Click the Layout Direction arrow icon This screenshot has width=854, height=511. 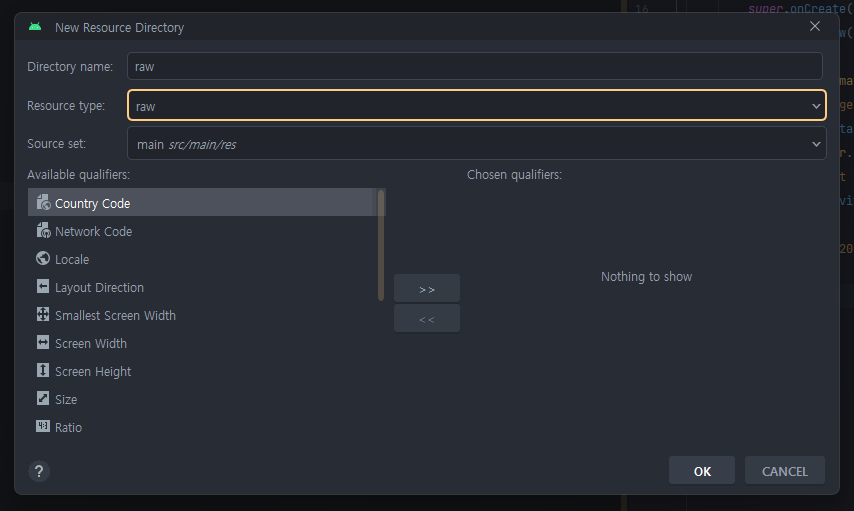tap(43, 287)
